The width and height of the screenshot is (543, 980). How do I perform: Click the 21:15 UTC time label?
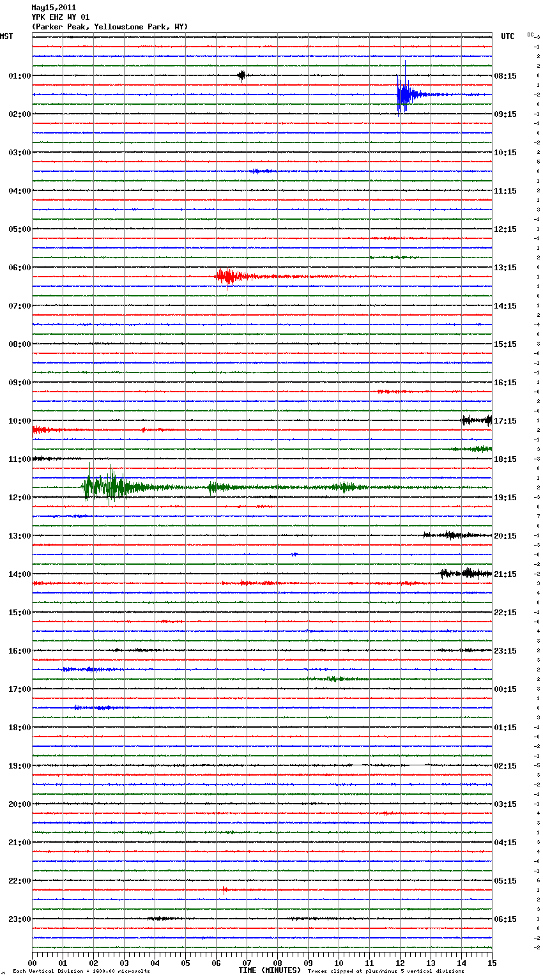505,574
